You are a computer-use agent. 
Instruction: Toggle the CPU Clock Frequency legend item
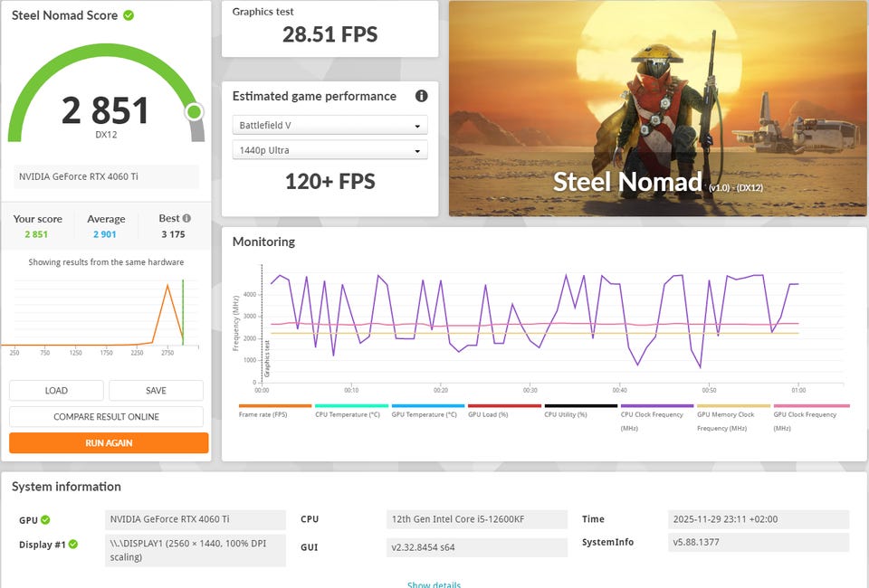657,418
